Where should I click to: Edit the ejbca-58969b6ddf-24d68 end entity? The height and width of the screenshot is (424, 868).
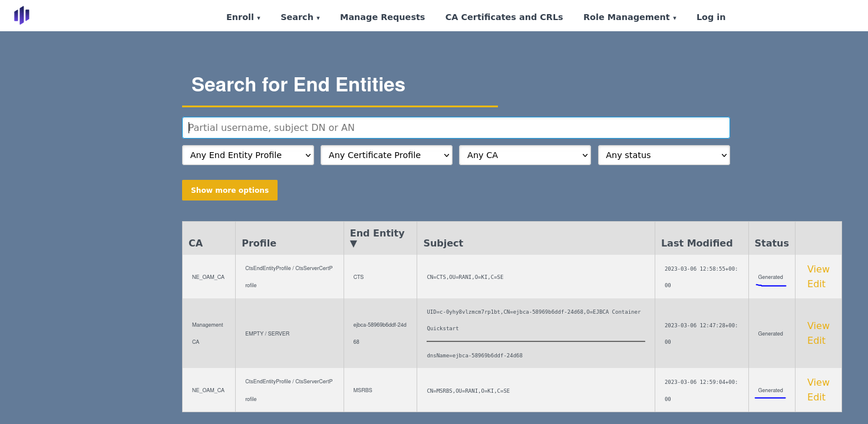coord(816,340)
